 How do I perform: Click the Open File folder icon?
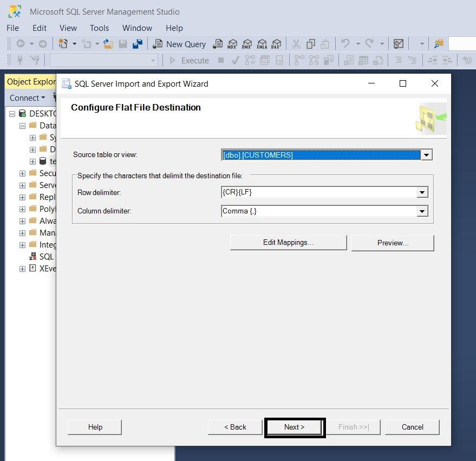click(108, 44)
